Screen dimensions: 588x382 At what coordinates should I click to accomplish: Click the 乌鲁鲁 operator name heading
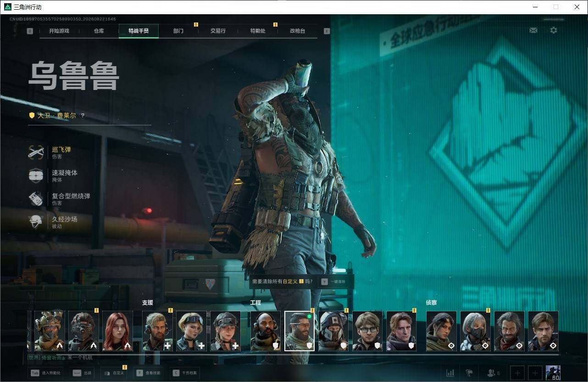[x=74, y=76]
